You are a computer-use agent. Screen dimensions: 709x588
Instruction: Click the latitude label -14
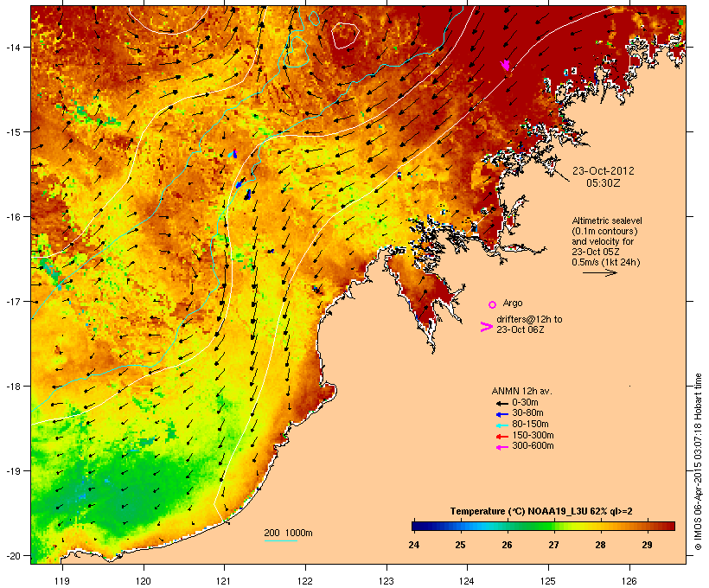pyautogui.click(x=12, y=47)
